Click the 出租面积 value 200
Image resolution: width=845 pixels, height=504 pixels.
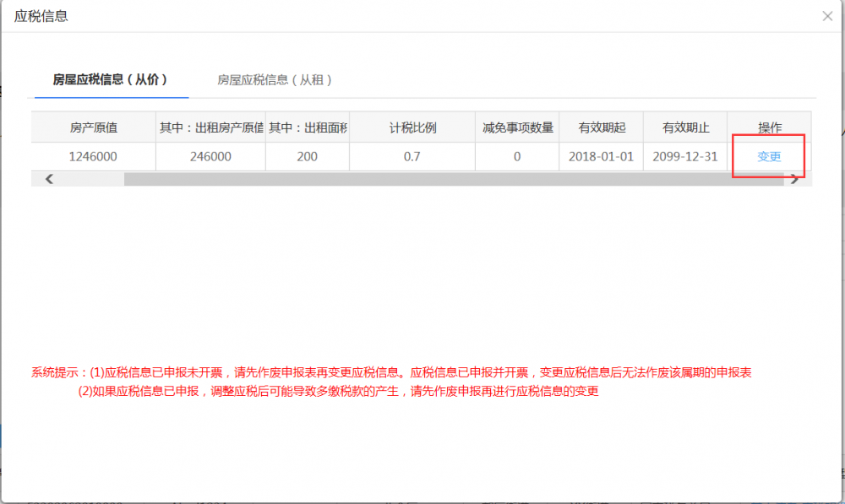(306, 156)
